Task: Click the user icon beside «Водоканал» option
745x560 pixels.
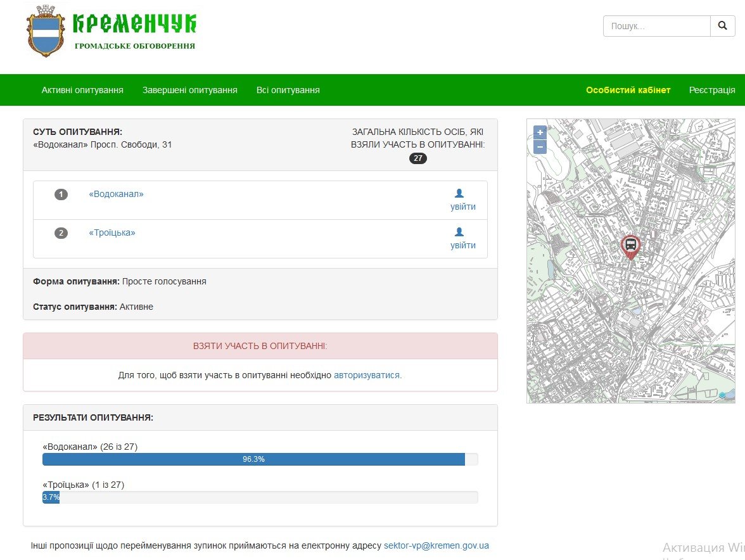Action: click(459, 194)
